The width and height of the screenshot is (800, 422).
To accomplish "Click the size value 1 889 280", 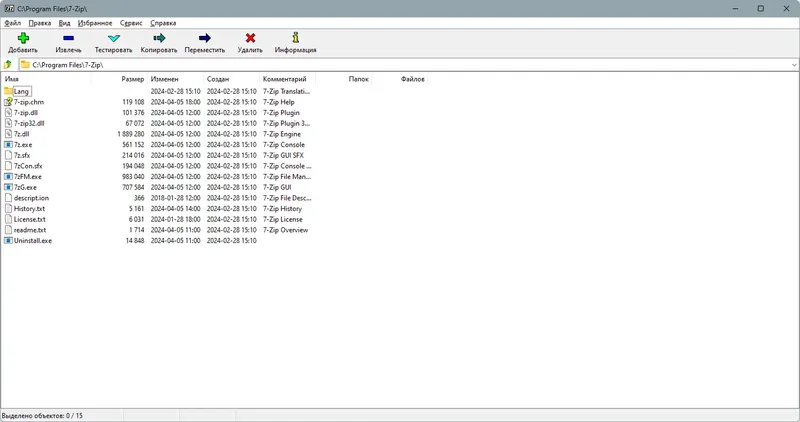I will (131, 134).
